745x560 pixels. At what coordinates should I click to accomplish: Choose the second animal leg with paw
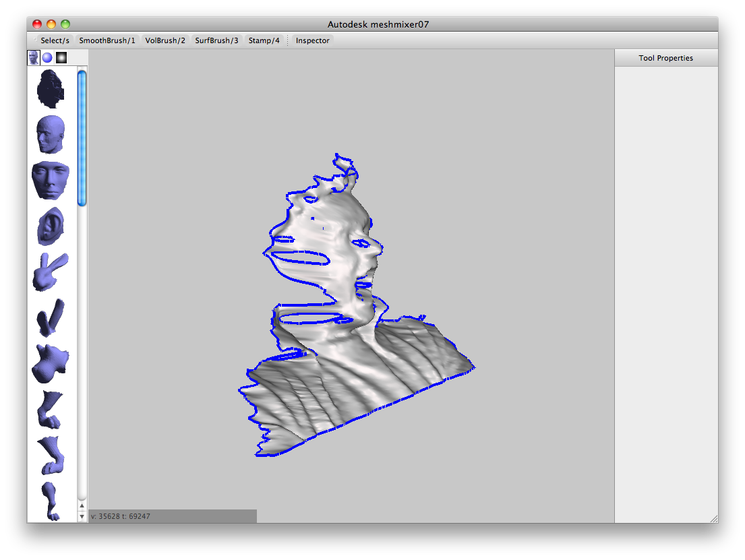51,455
